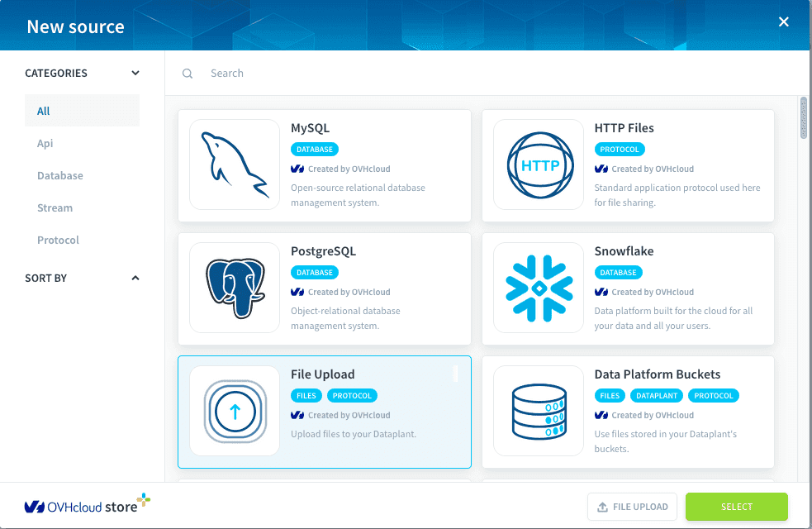812x529 pixels.
Task: Click the OVHcloud logo in the Data Platform Buckets card
Action: point(601,416)
